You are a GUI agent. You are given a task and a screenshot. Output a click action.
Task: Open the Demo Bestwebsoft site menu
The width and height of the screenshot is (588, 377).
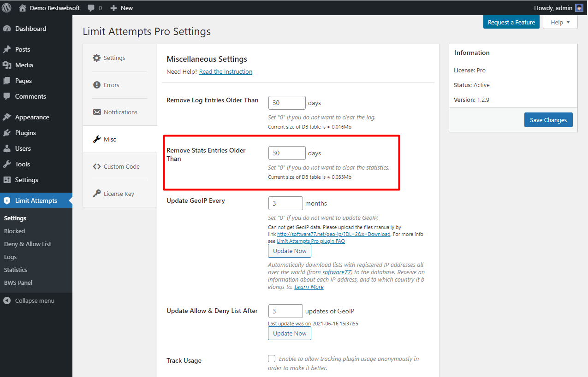tap(49, 8)
